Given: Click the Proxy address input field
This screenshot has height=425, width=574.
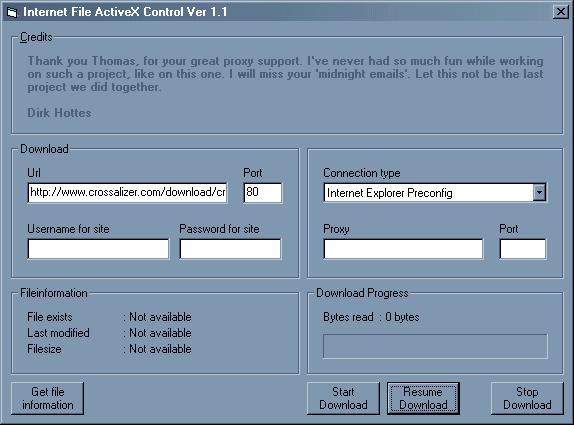Looking at the screenshot, I should 403,249.
